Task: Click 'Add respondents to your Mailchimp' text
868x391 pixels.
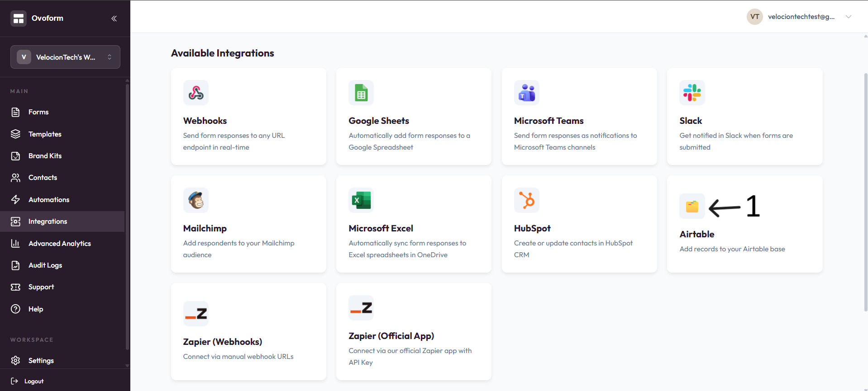Action: pos(238,249)
